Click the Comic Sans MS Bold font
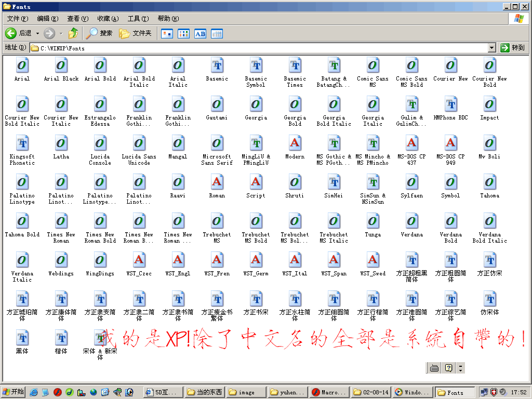 [411, 65]
